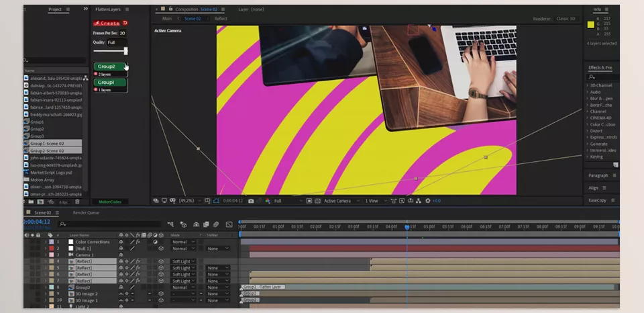This screenshot has height=313, width=644.
Task: Open the Graph Editor icon in timeline
Action: pyautogui.click(x=229, y=224)
